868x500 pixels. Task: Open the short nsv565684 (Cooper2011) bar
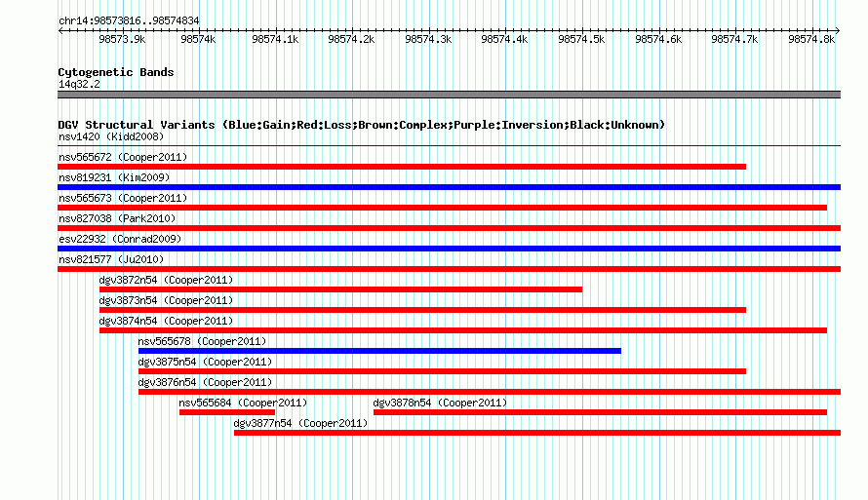227,412
